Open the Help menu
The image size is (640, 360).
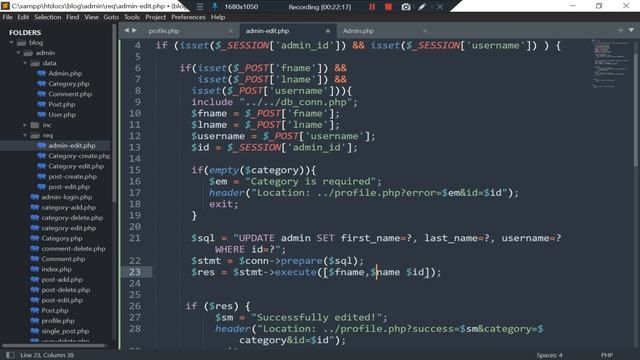218,17
